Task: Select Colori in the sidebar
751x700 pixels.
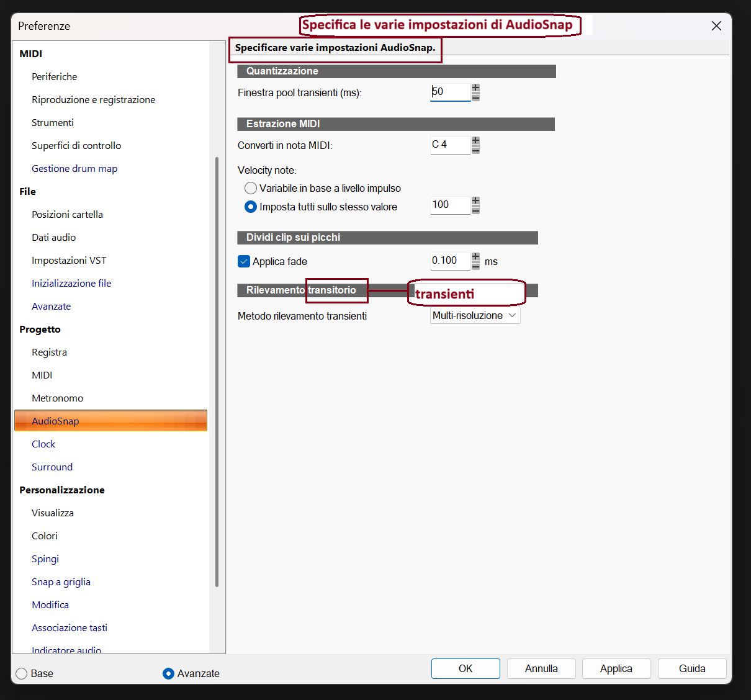Action: [x=45, y=536]
